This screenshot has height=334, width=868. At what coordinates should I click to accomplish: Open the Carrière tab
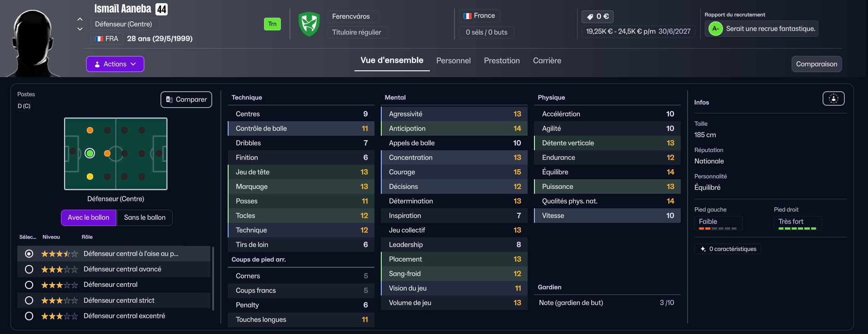coord(547,60)
